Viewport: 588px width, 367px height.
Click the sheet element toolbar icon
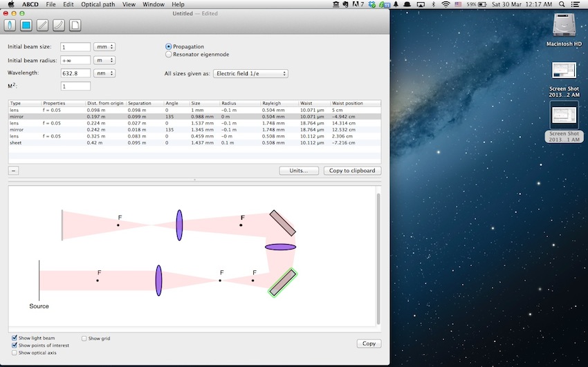pos(75,26)
